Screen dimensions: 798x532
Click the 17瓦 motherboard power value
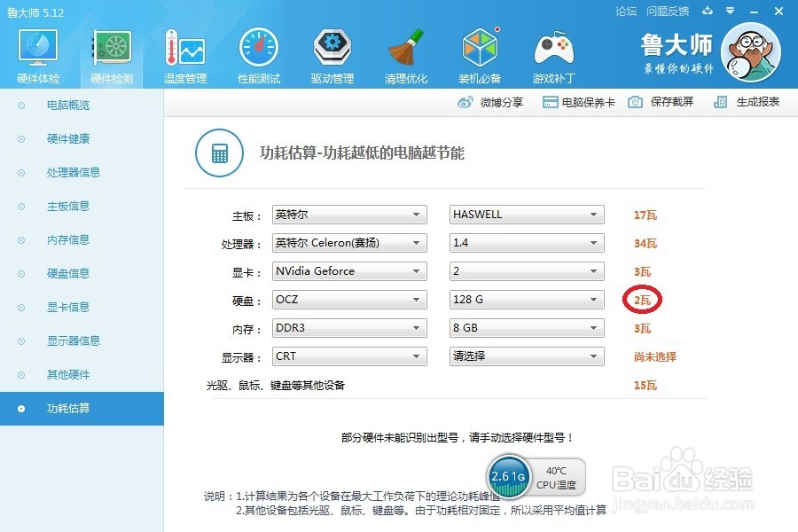pos(645,215)
